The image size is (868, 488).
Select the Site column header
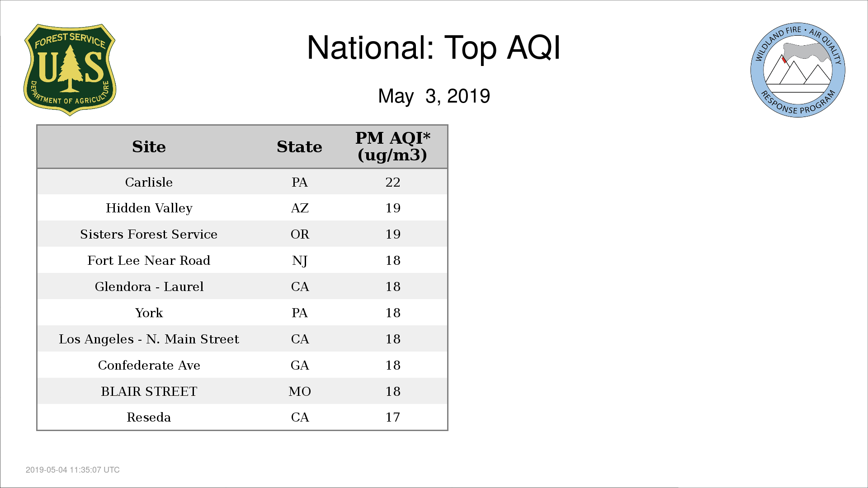click(x=149, y=147)
